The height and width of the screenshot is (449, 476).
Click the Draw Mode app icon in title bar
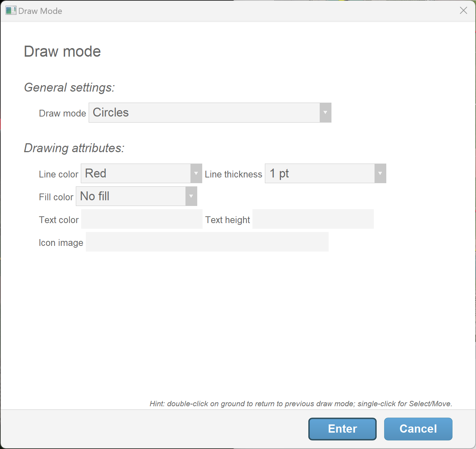(x=11, y=11)
